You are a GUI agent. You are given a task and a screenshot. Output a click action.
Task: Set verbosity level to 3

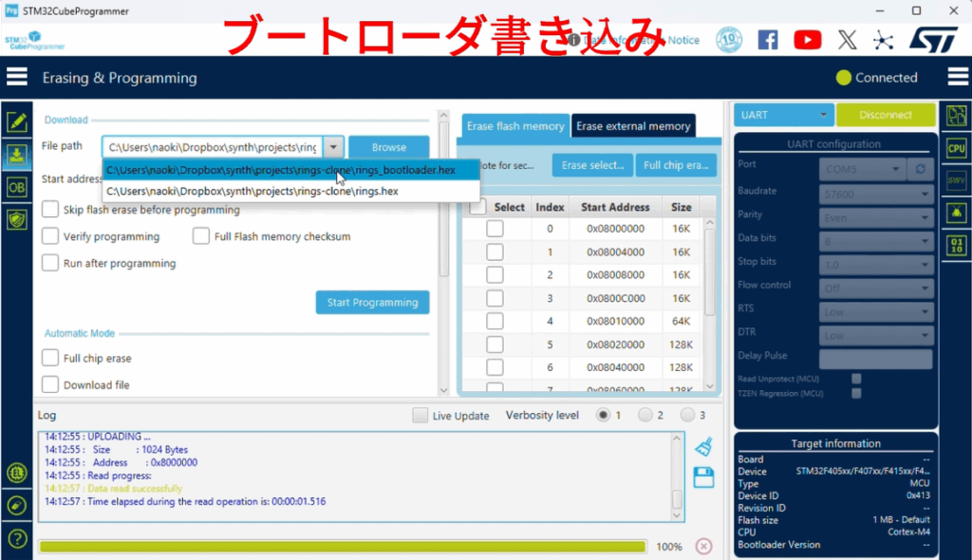687,415
